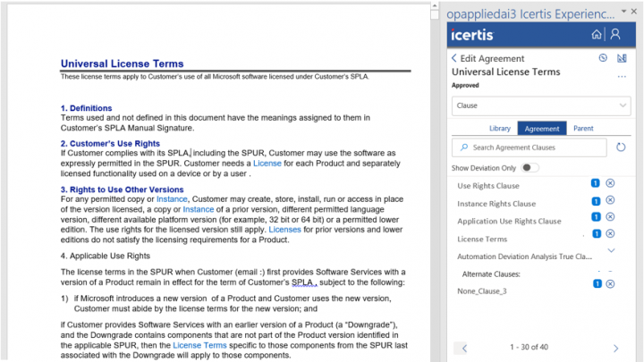Open the task pane options dropdown arrow
Image resolution: width=644 pixels, height=362 pixels.
[623, 12]
